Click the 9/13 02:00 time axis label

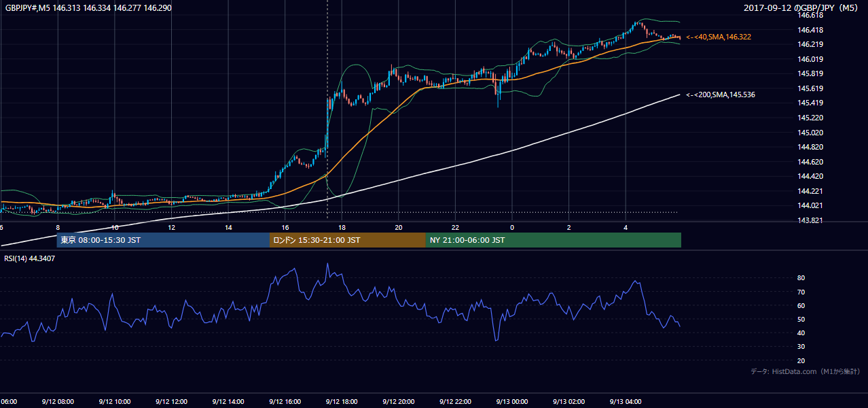pyautogui.click(x=568, y=402)
